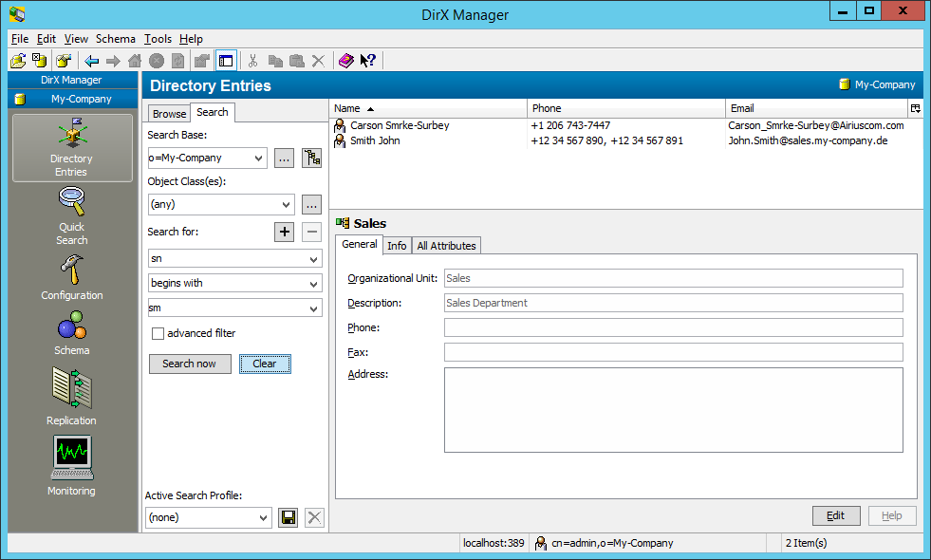Screen dimensions: 931x560
Task: Open Quick Search in the sidebar
Action: click(x=71, y=215)
